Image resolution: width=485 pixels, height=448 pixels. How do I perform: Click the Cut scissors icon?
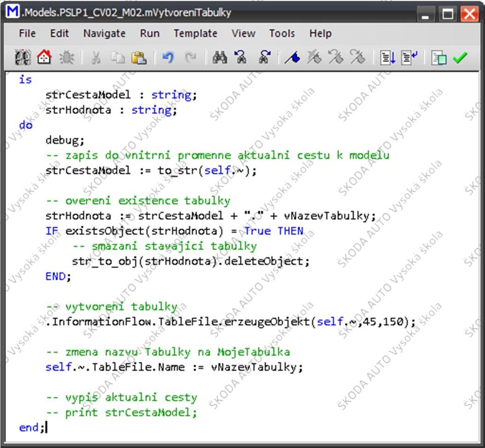tap(96, 57)
